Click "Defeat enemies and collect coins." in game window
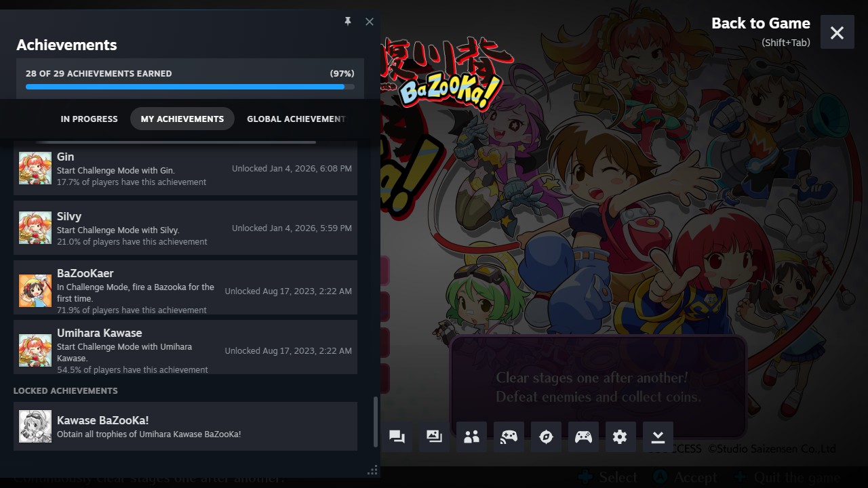Image resolution: width=868 pixels, height=488 pixels. click(x=599, y=396)
